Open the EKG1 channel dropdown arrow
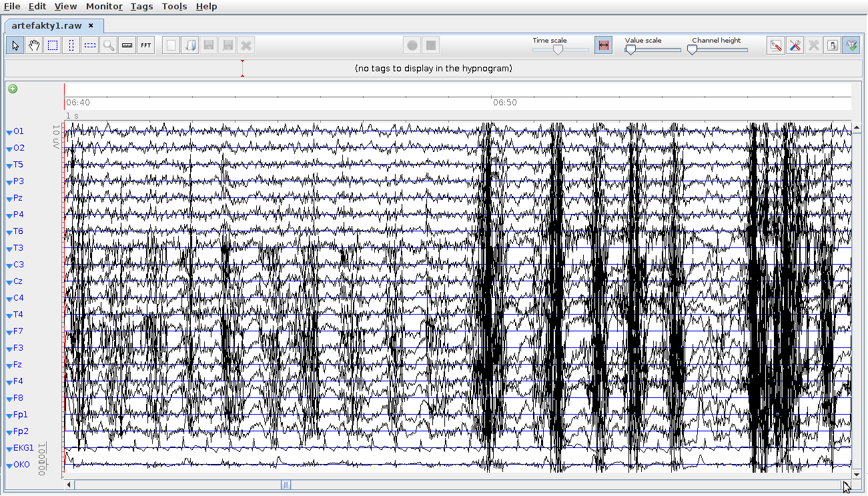 coord(9,449)
